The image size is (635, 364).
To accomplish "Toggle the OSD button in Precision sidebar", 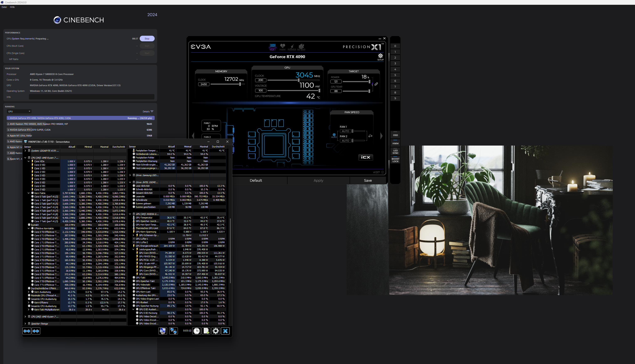I will pos(395,135).
